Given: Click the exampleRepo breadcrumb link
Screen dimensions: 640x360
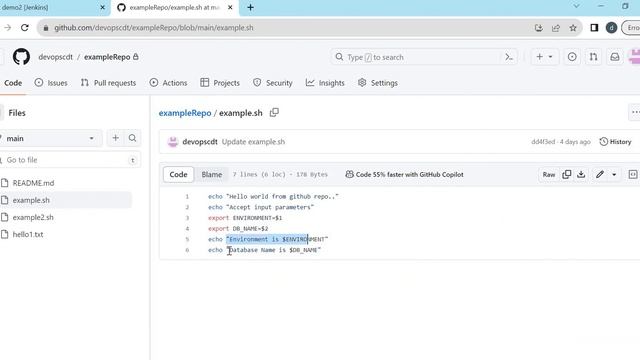Looking at the screenshot, I should pos(185,113).
